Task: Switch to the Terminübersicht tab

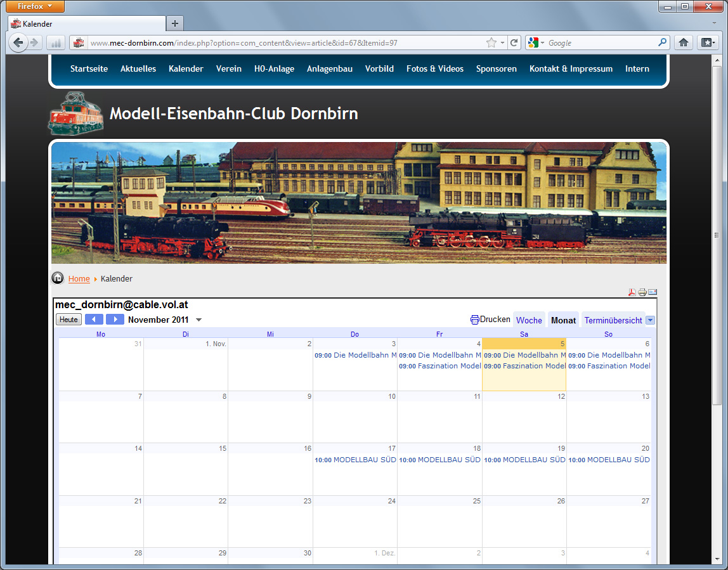Action: point(613,320)
